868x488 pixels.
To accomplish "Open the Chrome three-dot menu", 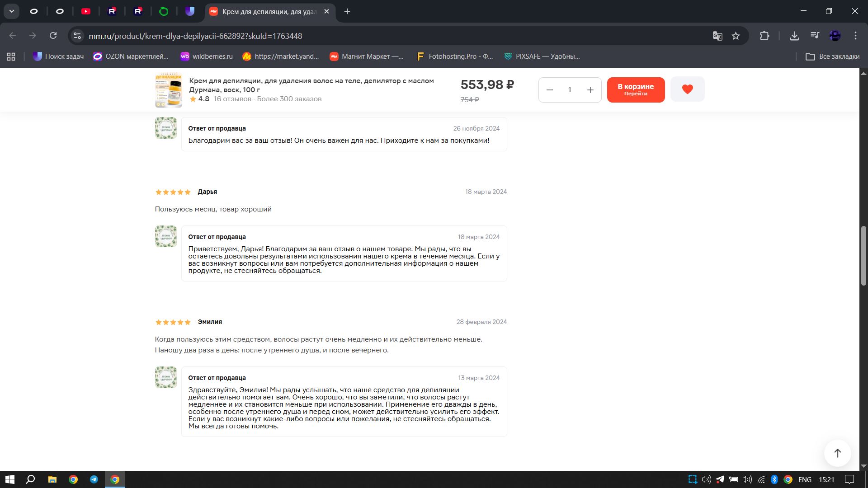I will pos(855,36).
